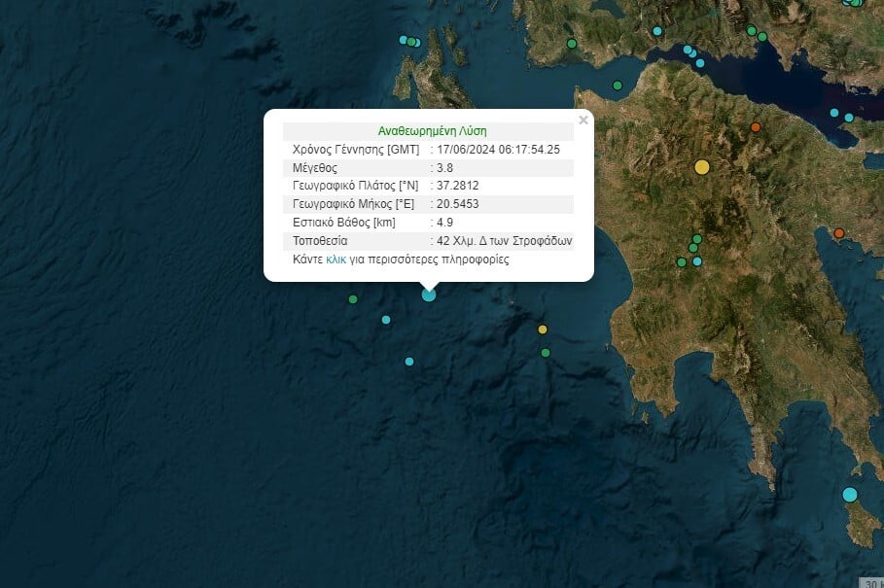The width and height of the screenshot is (884, 588).
Task: Close the earthquake info popup
Action: [x=583, y=121]
